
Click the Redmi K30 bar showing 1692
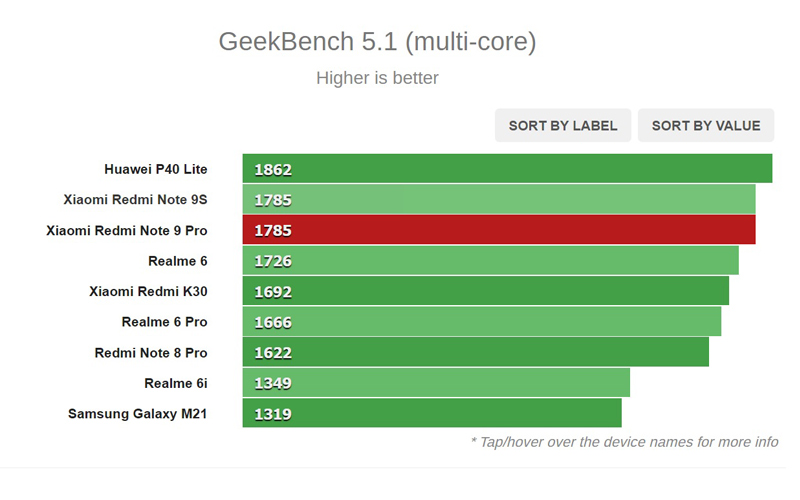(x=485, y=292)
